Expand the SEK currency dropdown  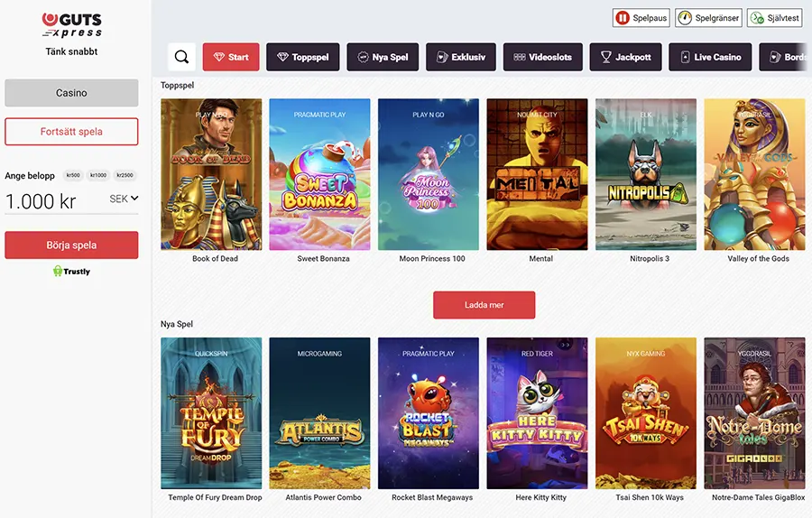pyautogui.click(x=124, y=199)
